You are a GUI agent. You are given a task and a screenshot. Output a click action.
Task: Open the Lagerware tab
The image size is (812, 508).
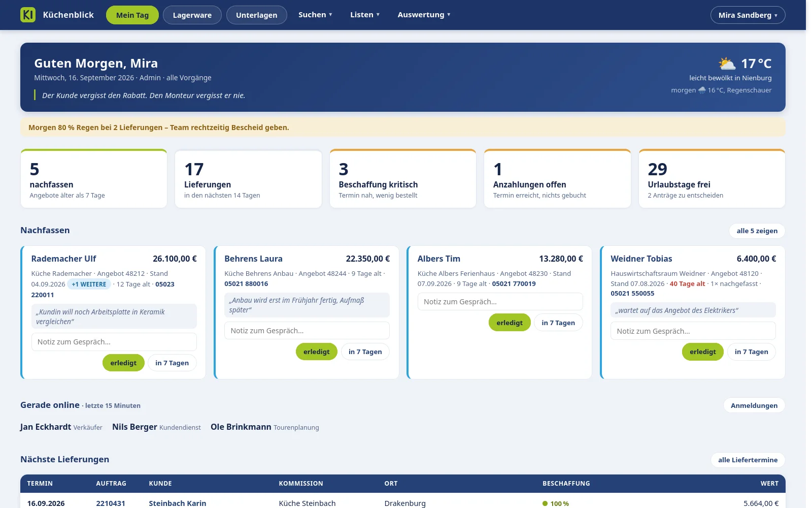click(x=192, y=15)
